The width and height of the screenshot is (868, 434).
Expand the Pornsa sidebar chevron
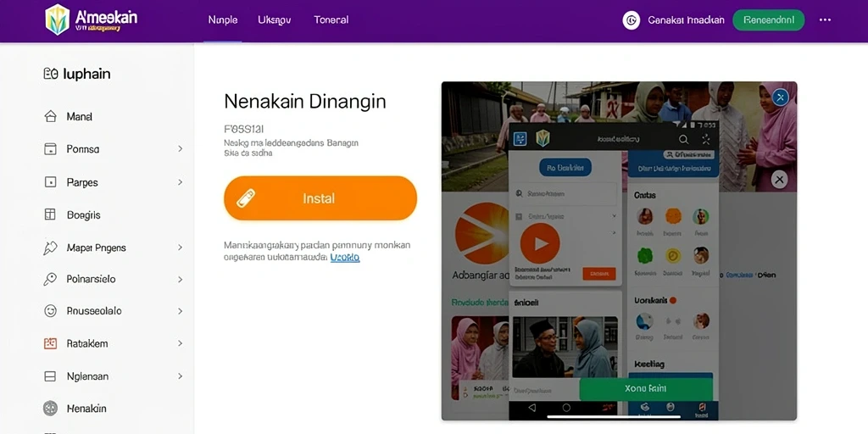tap(180, 149)
